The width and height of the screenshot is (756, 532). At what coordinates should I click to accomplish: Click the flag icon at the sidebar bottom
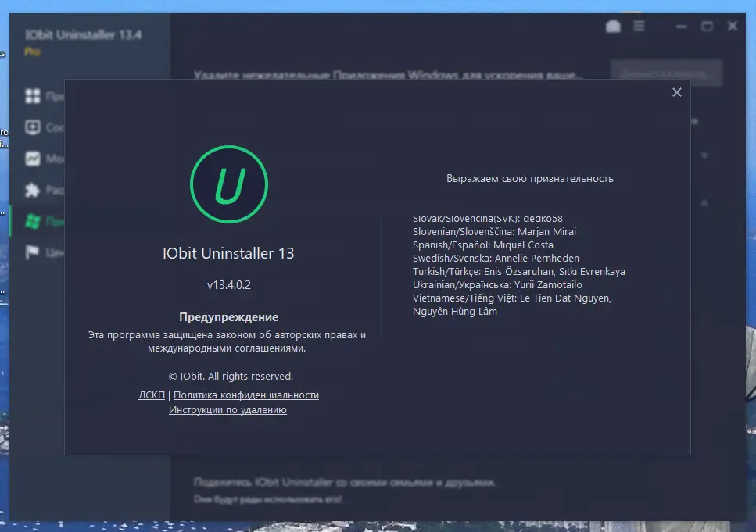[34, 252]
